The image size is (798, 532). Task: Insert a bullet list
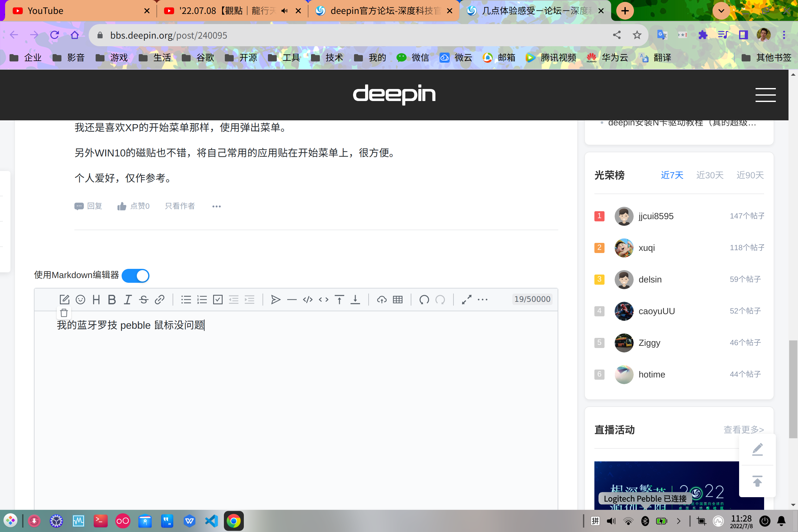(x=186, y=300)
